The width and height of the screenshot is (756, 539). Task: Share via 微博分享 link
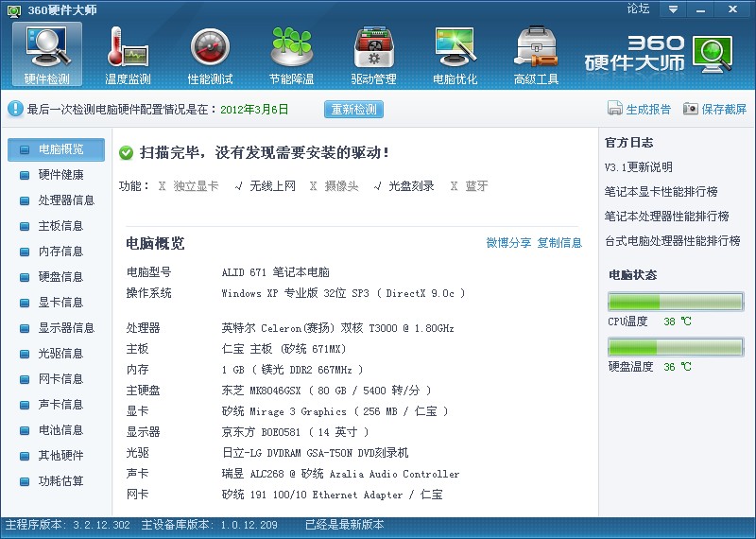pos(508,243)
